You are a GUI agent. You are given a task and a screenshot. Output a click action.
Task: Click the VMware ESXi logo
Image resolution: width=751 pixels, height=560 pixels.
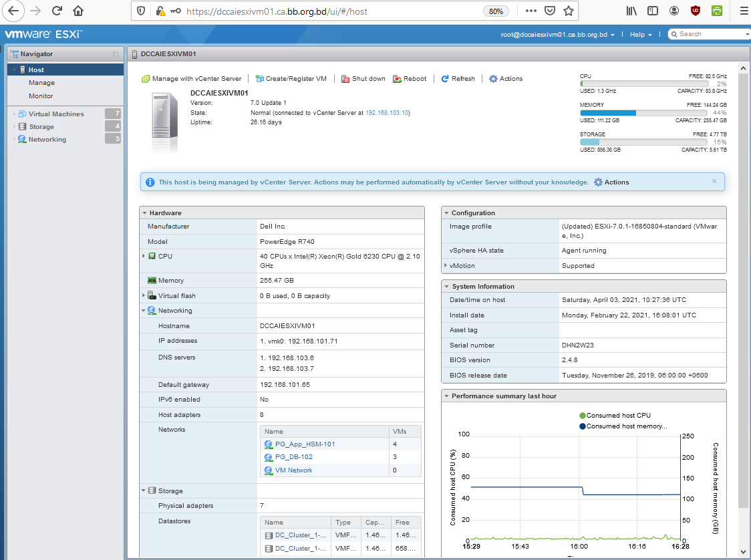43,34
